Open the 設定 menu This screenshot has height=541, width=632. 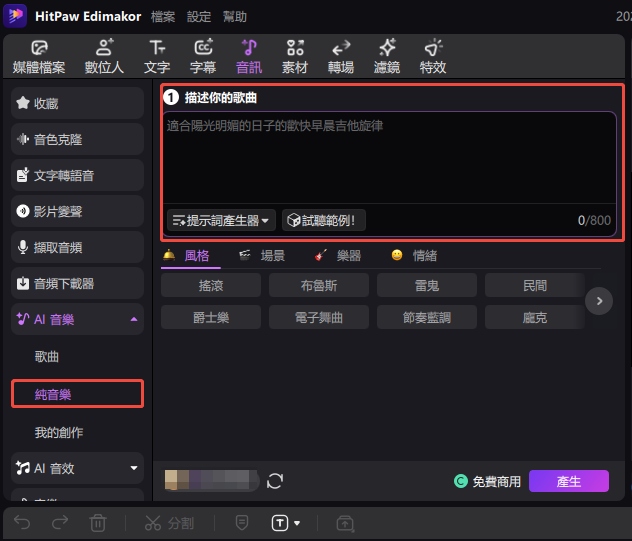coord(199,17)
